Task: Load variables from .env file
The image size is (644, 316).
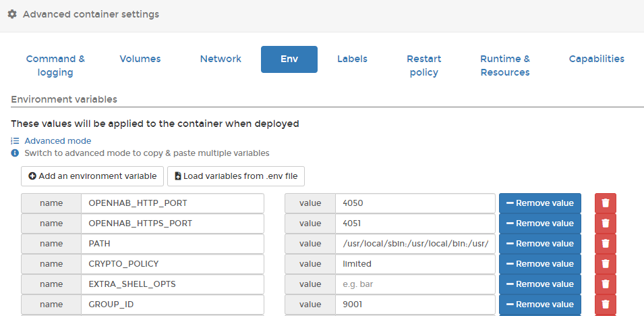Action: pos(236,176)
